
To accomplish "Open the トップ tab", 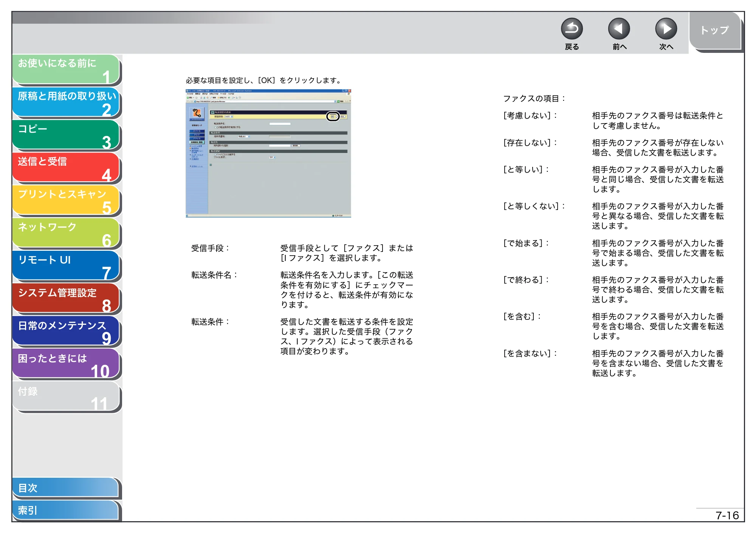I will (715, 31).
